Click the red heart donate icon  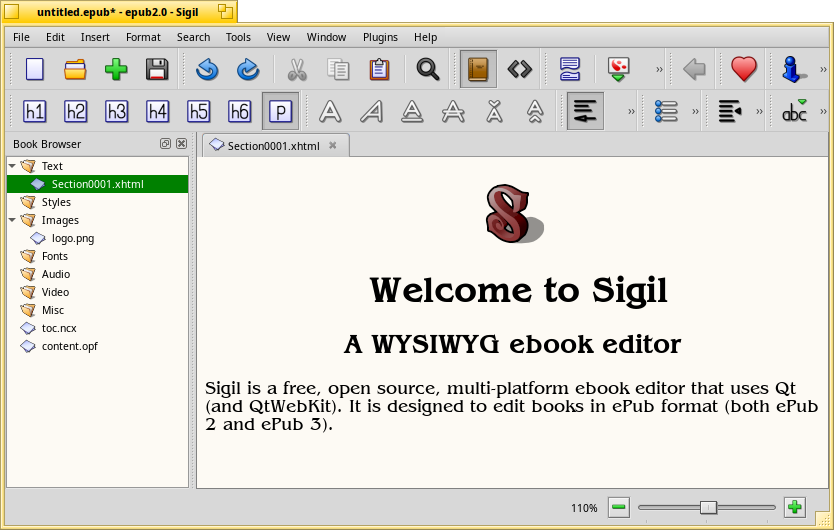point(744,69)
